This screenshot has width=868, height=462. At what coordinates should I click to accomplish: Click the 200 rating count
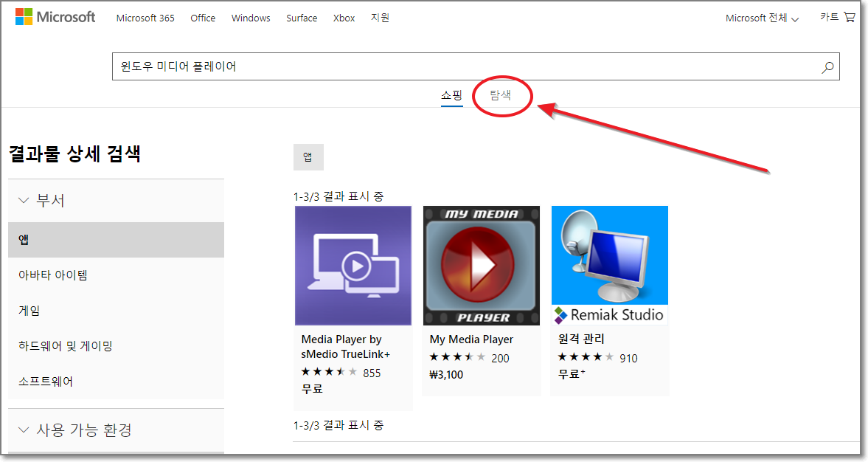click(501, 359)
